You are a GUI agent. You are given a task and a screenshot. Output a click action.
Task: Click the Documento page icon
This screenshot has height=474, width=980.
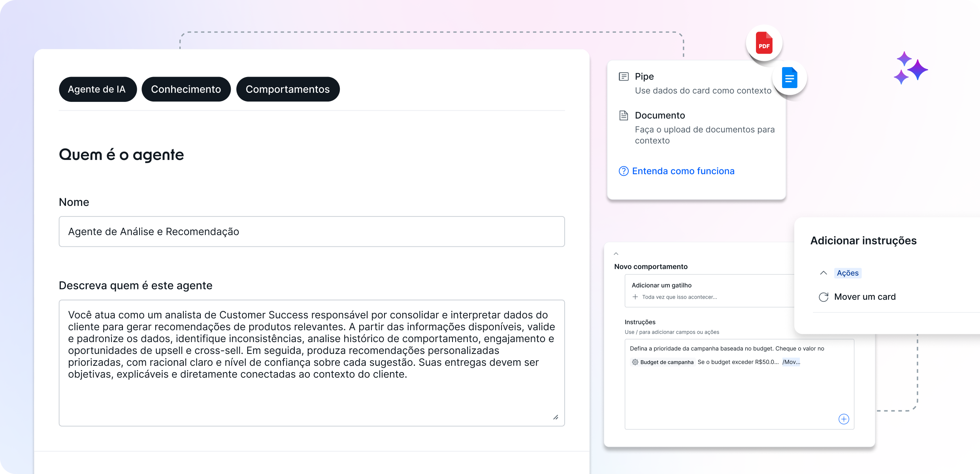[x=624, y=115]
